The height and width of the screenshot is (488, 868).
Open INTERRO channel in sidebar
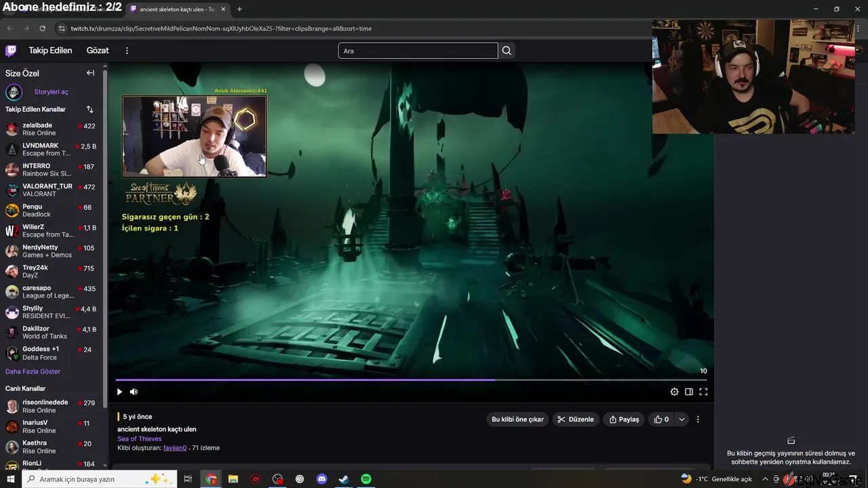coord(52,169)
